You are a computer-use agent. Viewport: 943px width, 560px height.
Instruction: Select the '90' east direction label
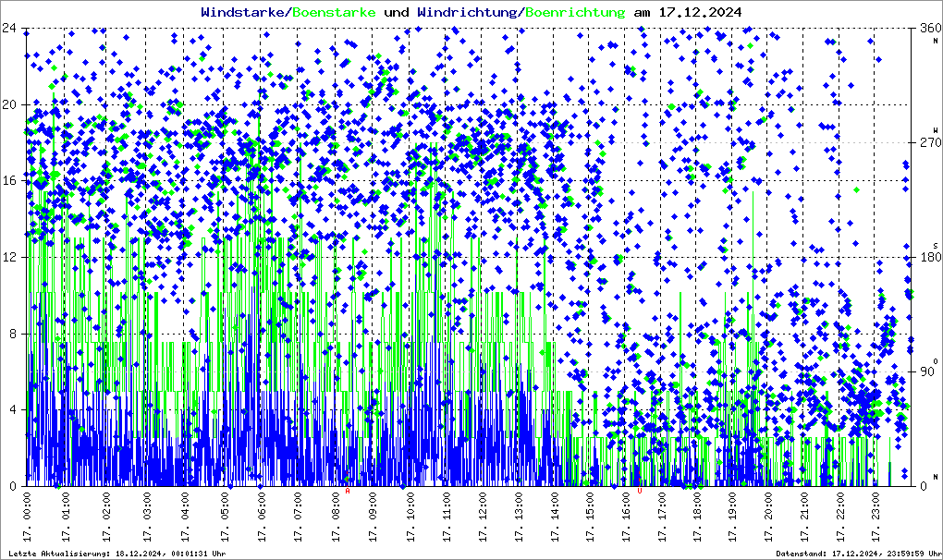927,371
